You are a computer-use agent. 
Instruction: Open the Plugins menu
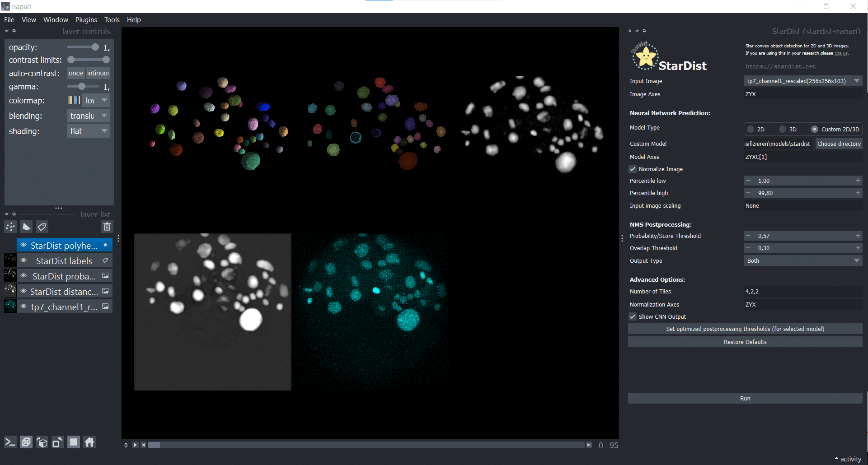click(86, 20)
